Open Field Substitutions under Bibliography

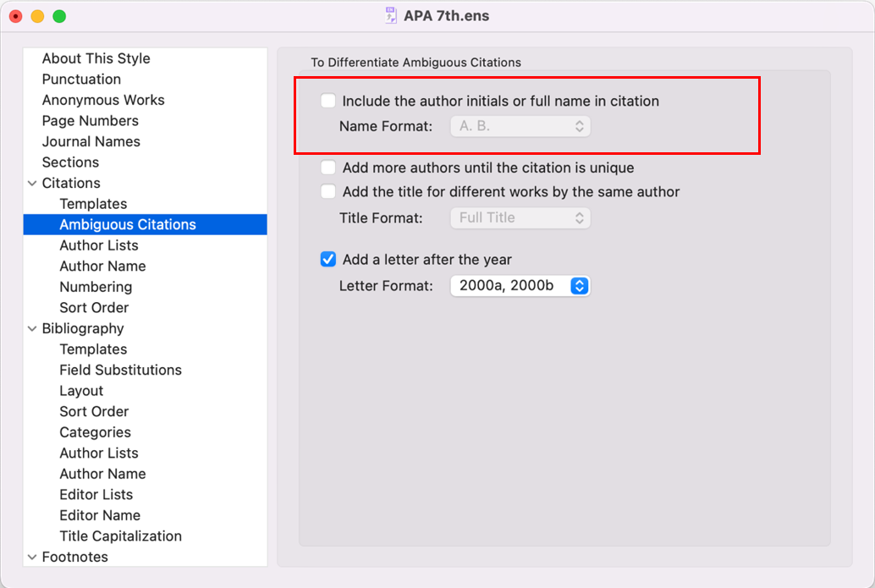[120, 370]
